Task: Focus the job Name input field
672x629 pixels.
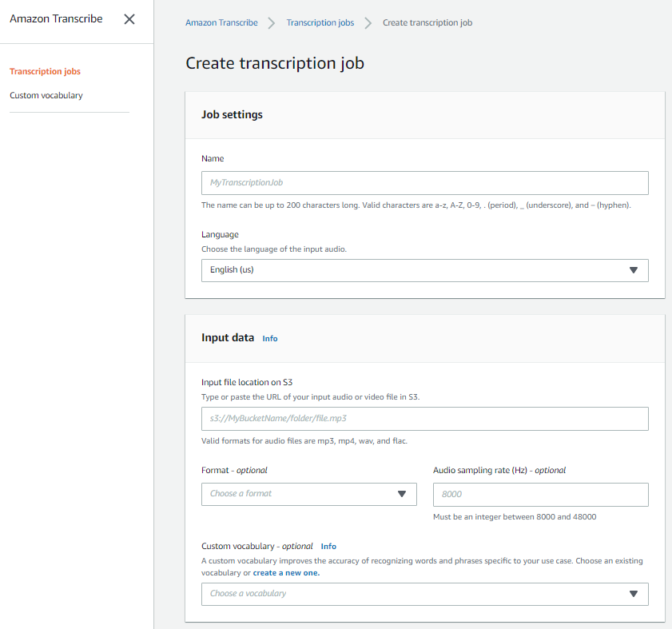Action: coord(425,183)
